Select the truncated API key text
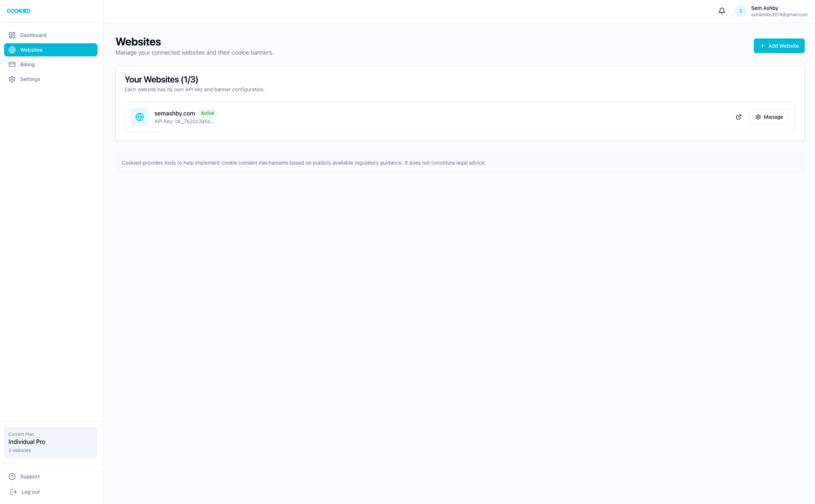The width and height of the screenshot is (815, 504). (184, 121)
